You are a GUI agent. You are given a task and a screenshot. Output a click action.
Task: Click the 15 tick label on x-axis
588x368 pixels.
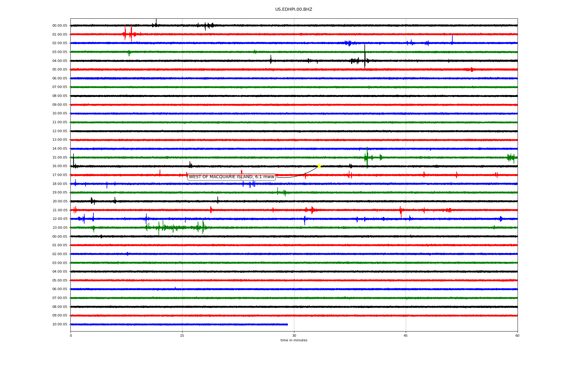(182, 335)
